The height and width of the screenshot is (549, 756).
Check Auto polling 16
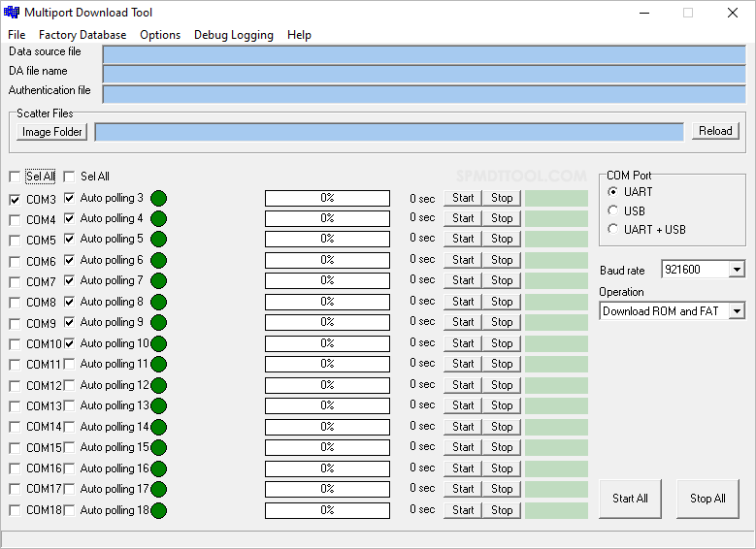coord(70,468)
